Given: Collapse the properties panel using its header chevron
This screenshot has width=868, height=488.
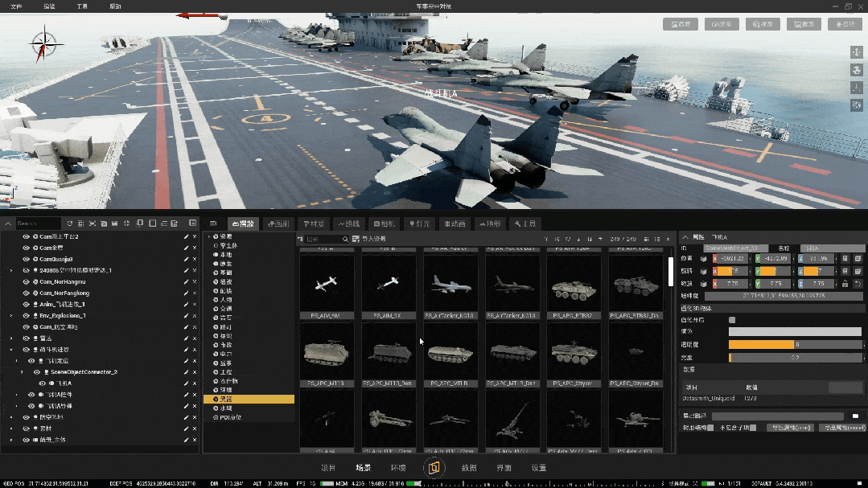Looking at the screenshot, I should pyautogui.click(x=685, y=238).
